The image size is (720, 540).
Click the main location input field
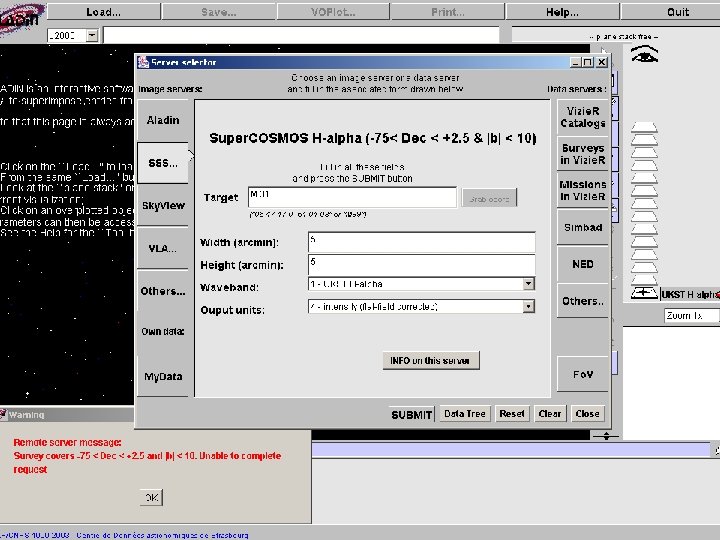(302, 35)
